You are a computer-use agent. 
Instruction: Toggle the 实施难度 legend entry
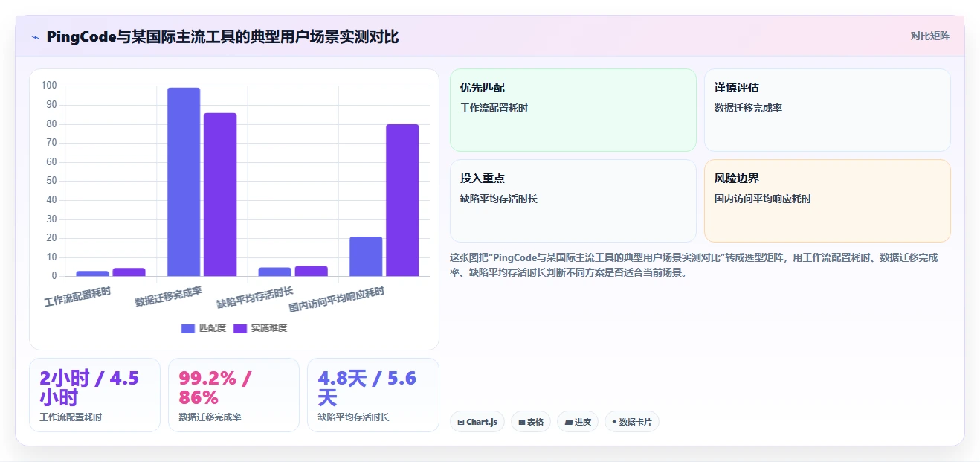(x=260, y=328)
